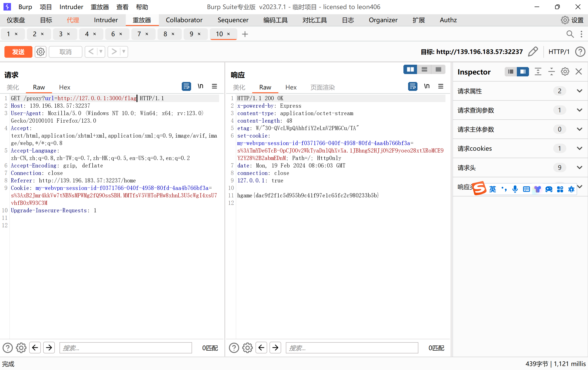The height and width of the screenshot is (370, 588).
Task: Go to previous request search match
Action: (x=35, y=348)
